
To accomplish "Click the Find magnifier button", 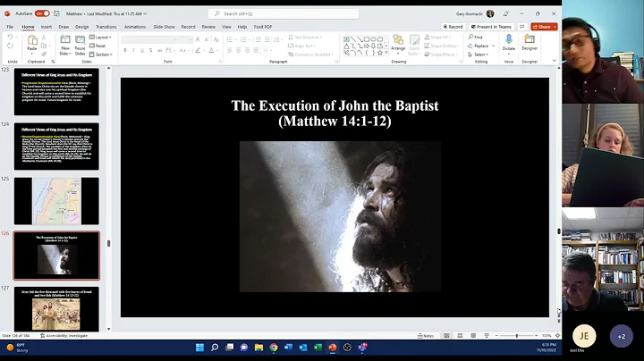I will (475, 37).
